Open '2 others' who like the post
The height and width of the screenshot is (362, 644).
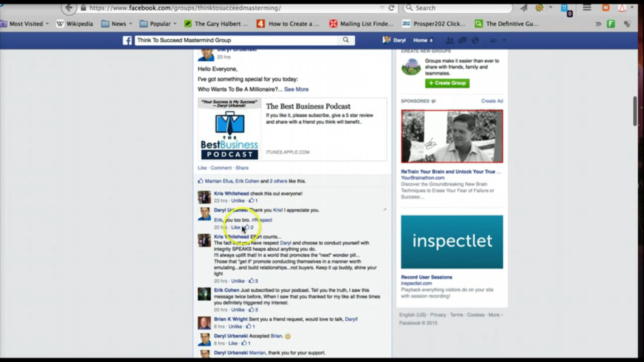(278, 181)
